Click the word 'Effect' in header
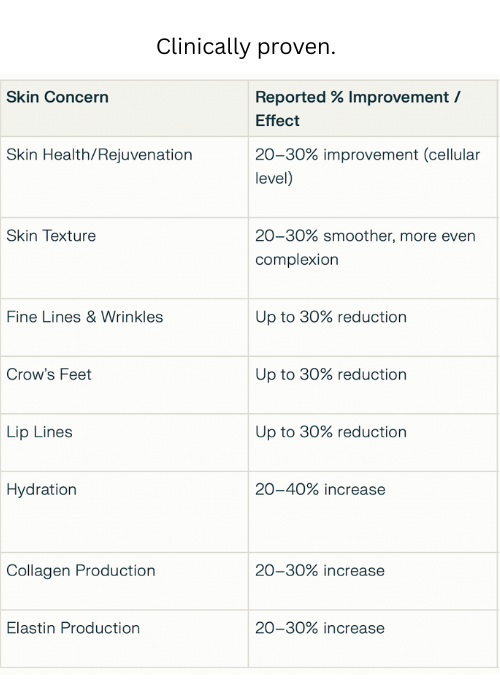This screenshot has width=500, height=700. 277,121
